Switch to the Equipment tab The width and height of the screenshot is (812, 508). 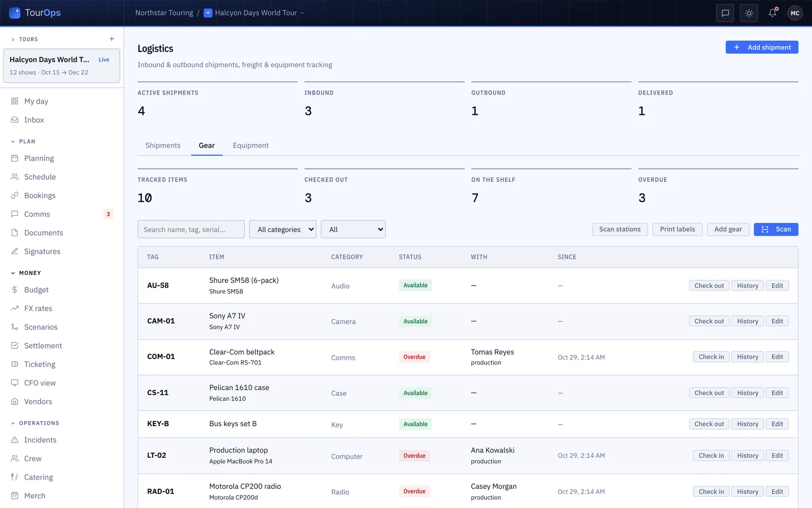251,145
